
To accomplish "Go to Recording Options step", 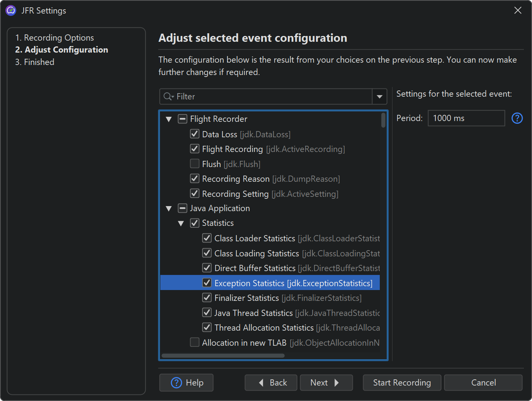I will [54, 38].
